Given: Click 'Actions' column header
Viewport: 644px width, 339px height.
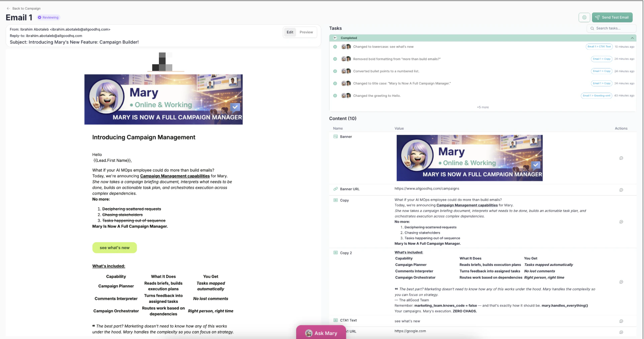Looking at the screenshot, I should click(621, 129).
